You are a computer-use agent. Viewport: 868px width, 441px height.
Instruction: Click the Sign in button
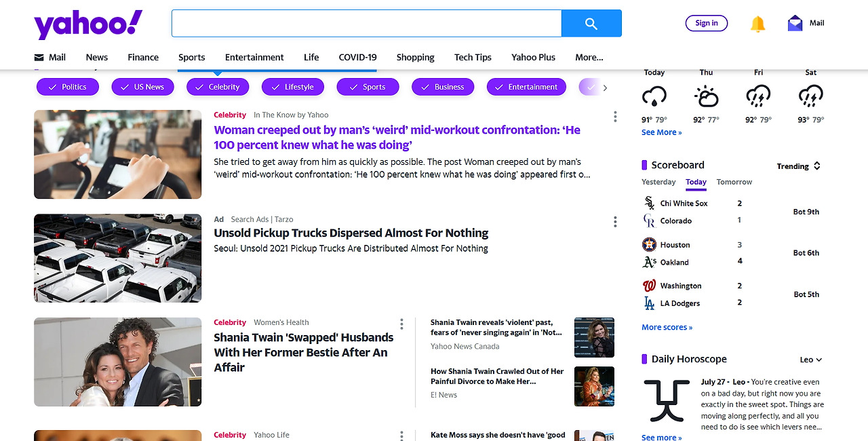click(707, 23)
